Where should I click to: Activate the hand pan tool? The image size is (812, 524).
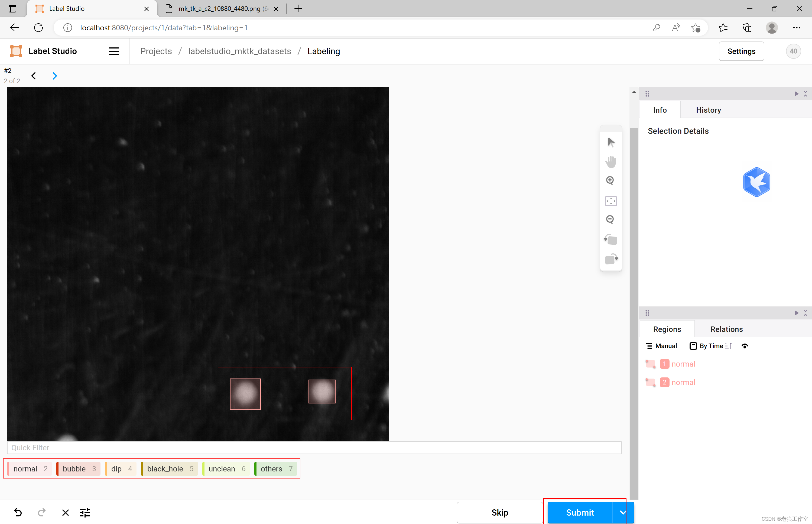tap(611, 162)
